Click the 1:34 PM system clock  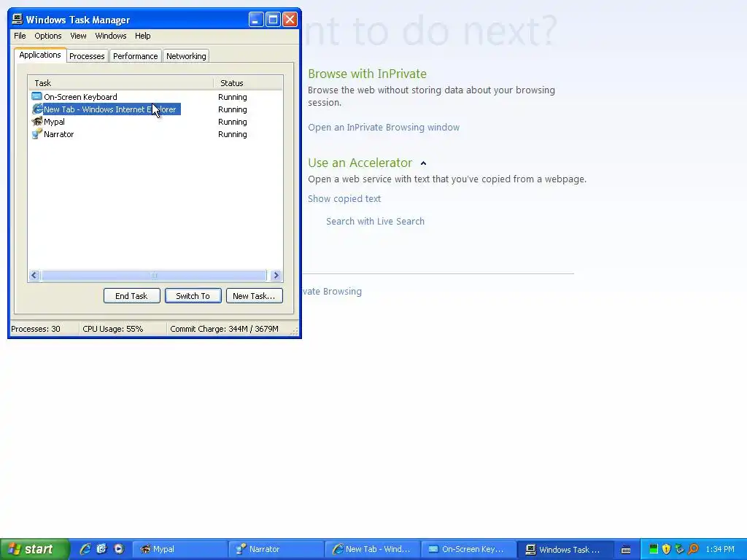click(x=720, y=549)
